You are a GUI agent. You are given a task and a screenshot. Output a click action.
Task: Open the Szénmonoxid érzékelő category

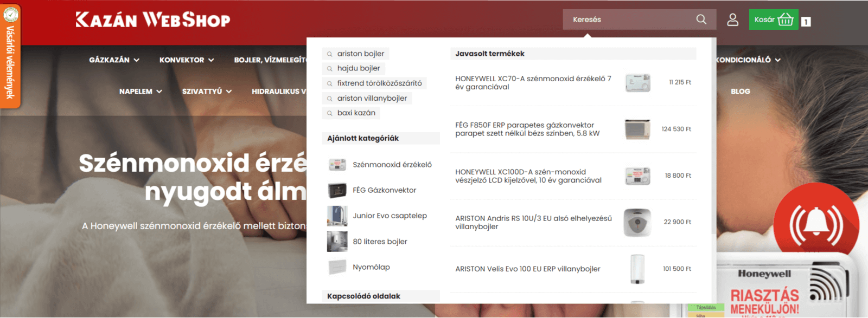[392, 165]
